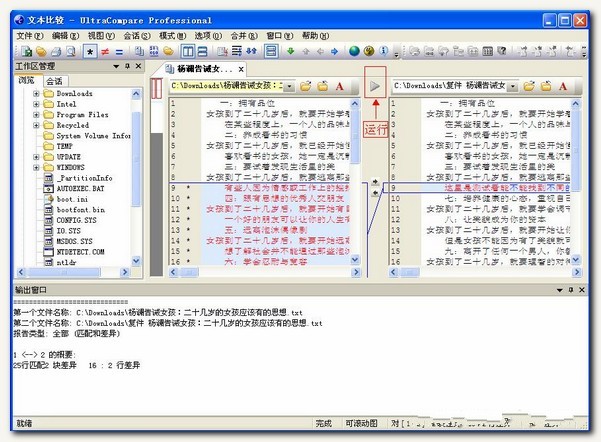Screen dimensions: 601x442
Task: Open the right file path dropdown
Action: pos(513,86)
